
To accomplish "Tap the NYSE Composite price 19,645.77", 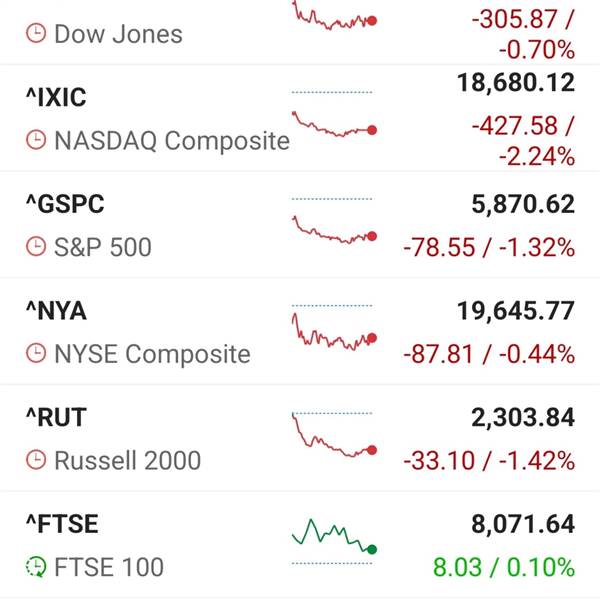I will click(516, 311).
